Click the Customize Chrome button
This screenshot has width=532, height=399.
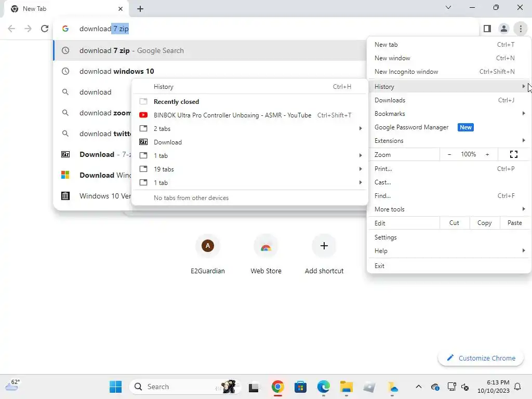(x=481, y=358)
